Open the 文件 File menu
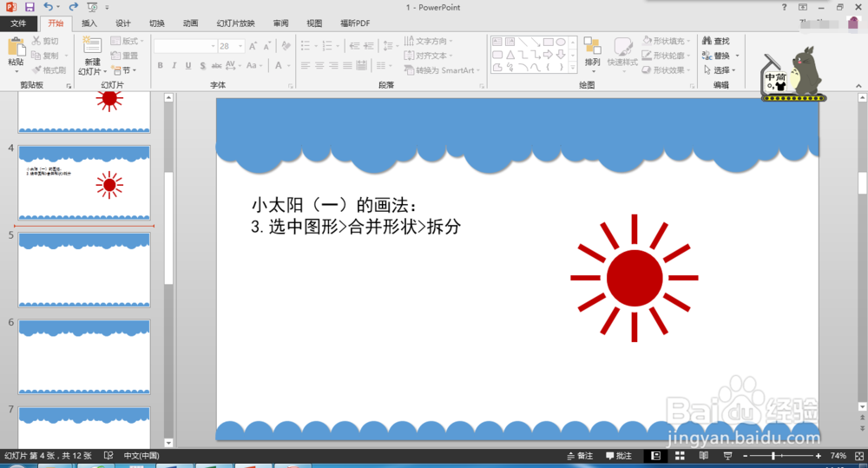Image resolution: width=868 pixels, height=468 pixels. [x=18, y=23]
